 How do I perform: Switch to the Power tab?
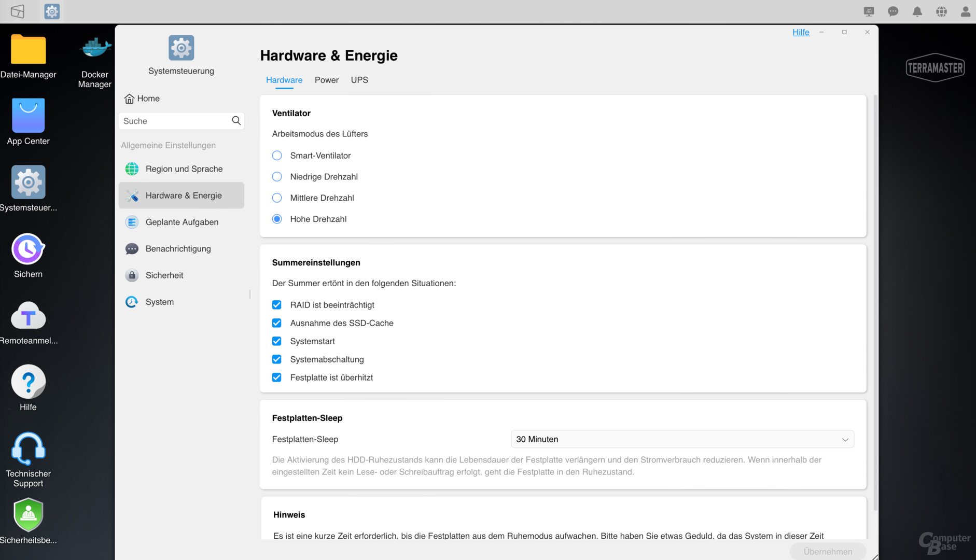click(x=326, y=80)
